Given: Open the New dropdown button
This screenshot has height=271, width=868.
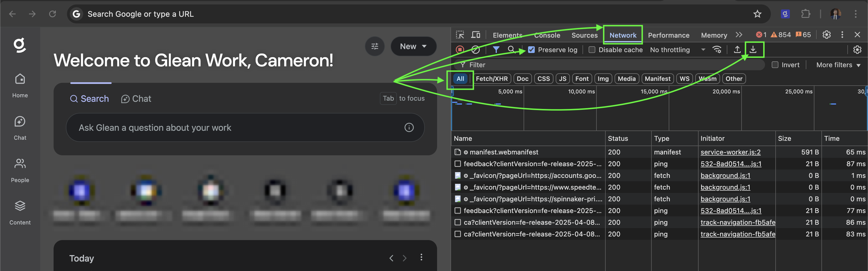Looking at the screenshot, I should 413,47.
